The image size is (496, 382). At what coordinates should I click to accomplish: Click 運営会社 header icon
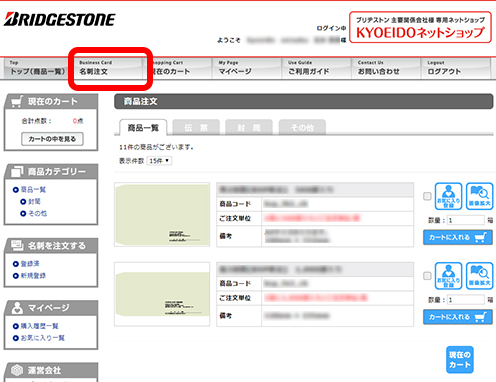point(17,370)
